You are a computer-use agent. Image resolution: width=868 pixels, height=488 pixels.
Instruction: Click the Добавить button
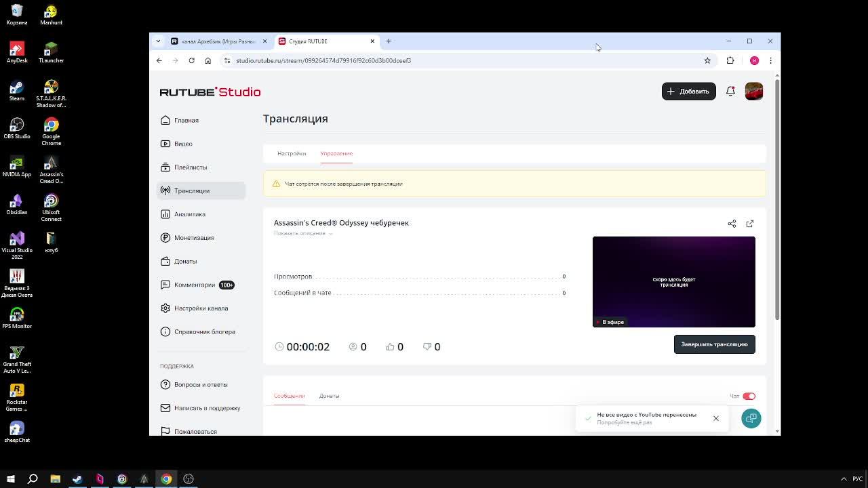coord(688,91)
